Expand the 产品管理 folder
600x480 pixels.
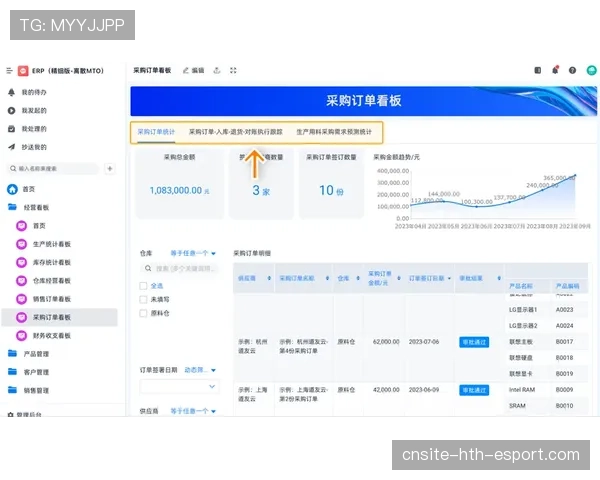coord(29,354)
